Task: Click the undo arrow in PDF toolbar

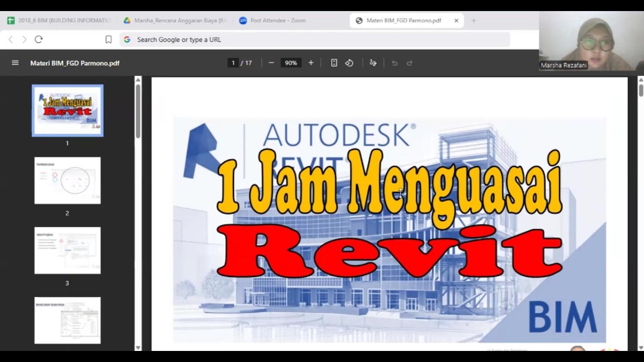Action: (x=394, y=63)
